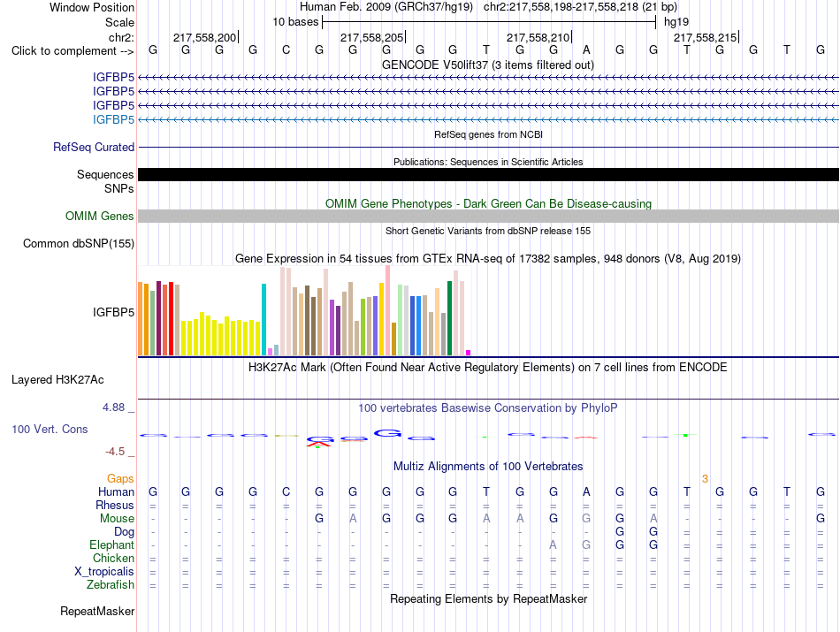Click the orange 'Gaps' row label
Viewport: 840px width, 632px height.
tap(120, 479)
